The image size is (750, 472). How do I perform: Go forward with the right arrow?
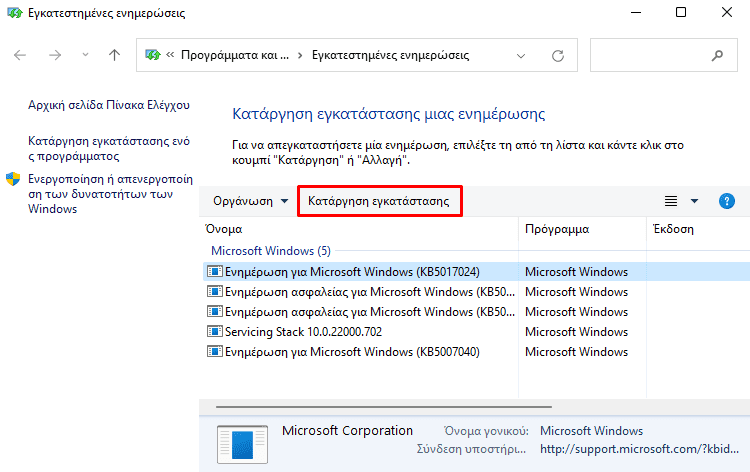[x=55, y=55]
